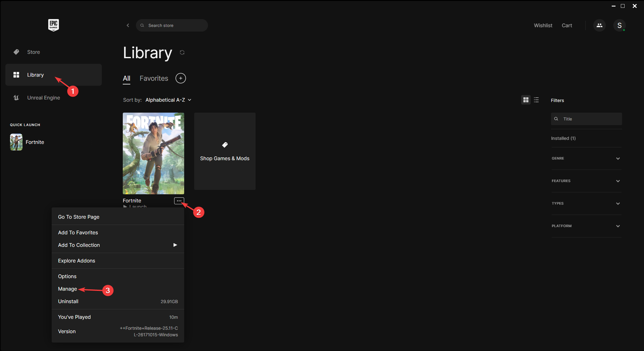Click the Version info row
The height and width of the screenshot is (351, 644).
point(118,331)
